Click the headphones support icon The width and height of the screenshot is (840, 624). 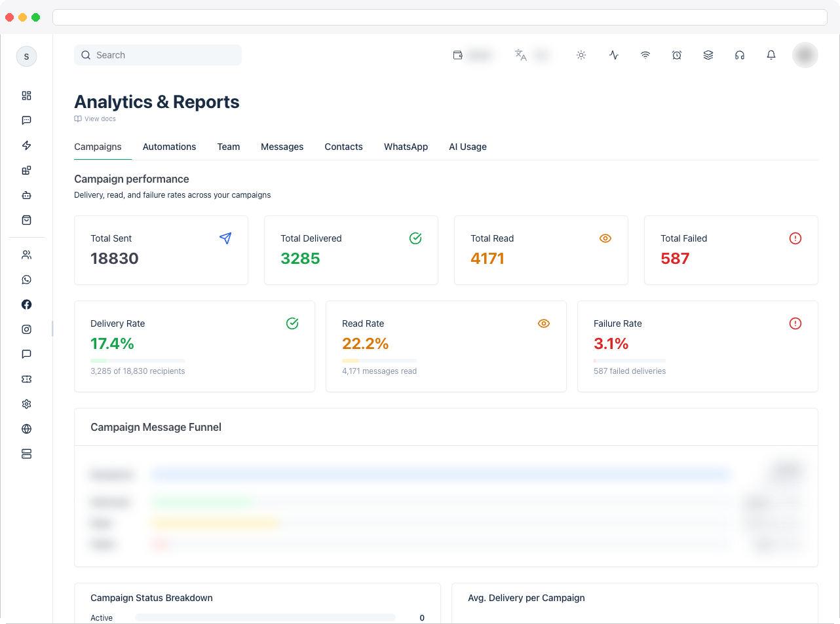click(x=740, y=55)
